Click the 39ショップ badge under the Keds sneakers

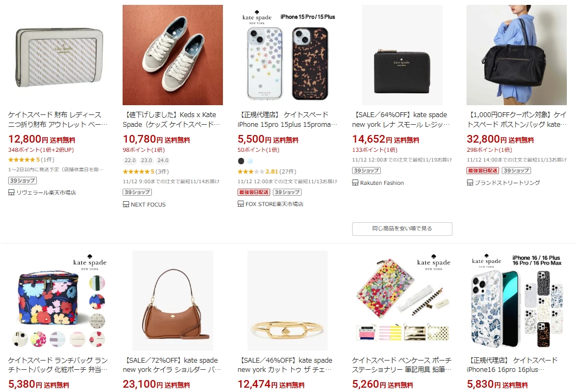tap(137, 192)
